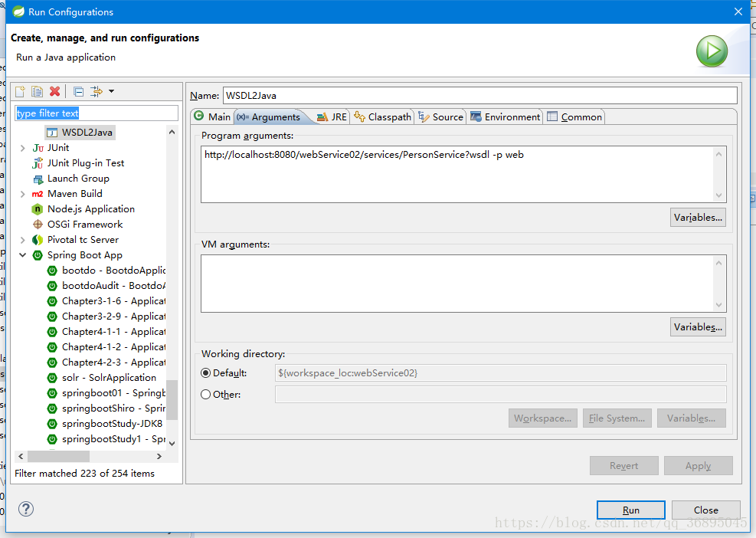Select bootdo - BootdoApplication configuration
The height and width of the screenshot is (538, 756).
click(x=106, y=271)
